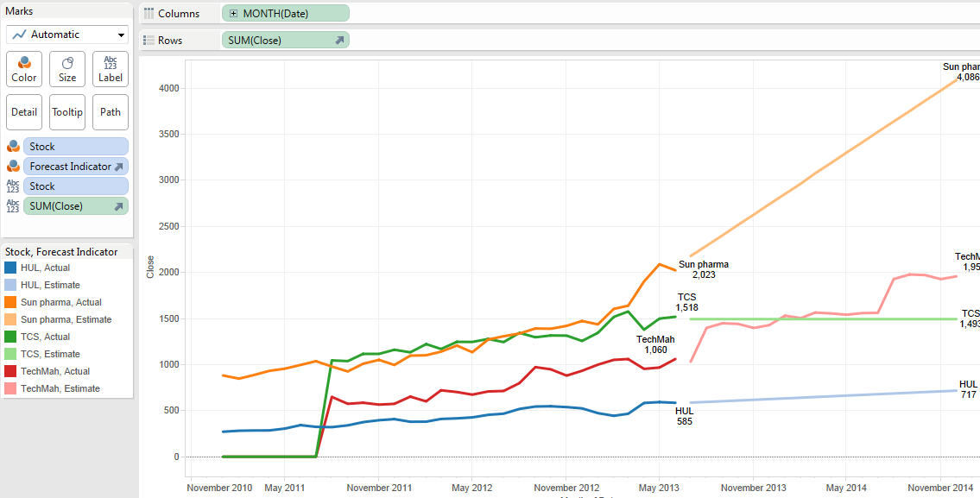980x498 pixels.
Task: Click the 'TechMah 1,060' mark label
Action: pos(655,344)
